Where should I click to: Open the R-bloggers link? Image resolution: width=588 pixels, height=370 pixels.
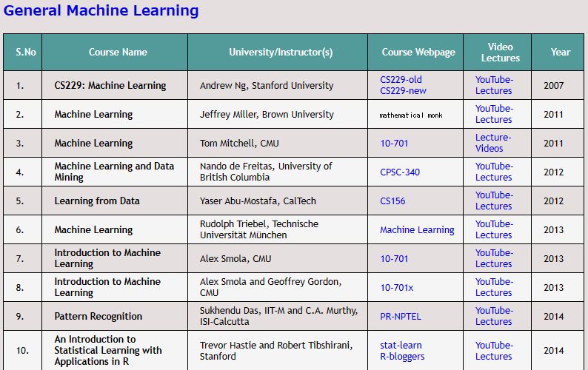pos(402,357)
